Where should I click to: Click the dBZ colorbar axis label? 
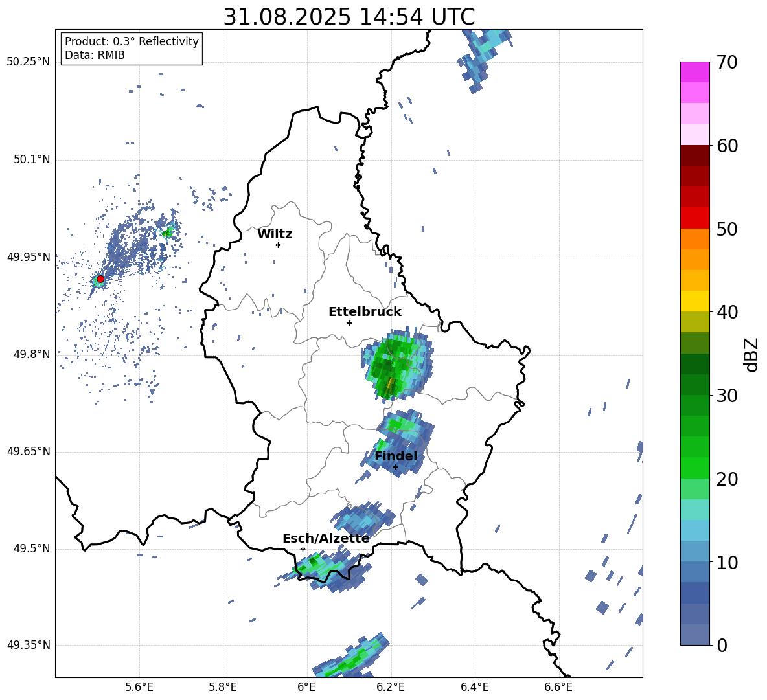point(751,354)
